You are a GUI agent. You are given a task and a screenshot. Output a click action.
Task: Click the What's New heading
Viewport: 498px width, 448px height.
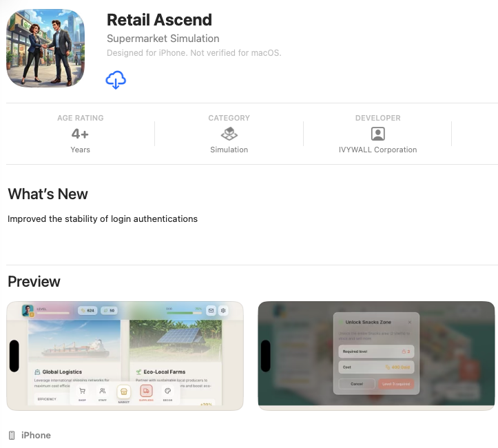48,194
